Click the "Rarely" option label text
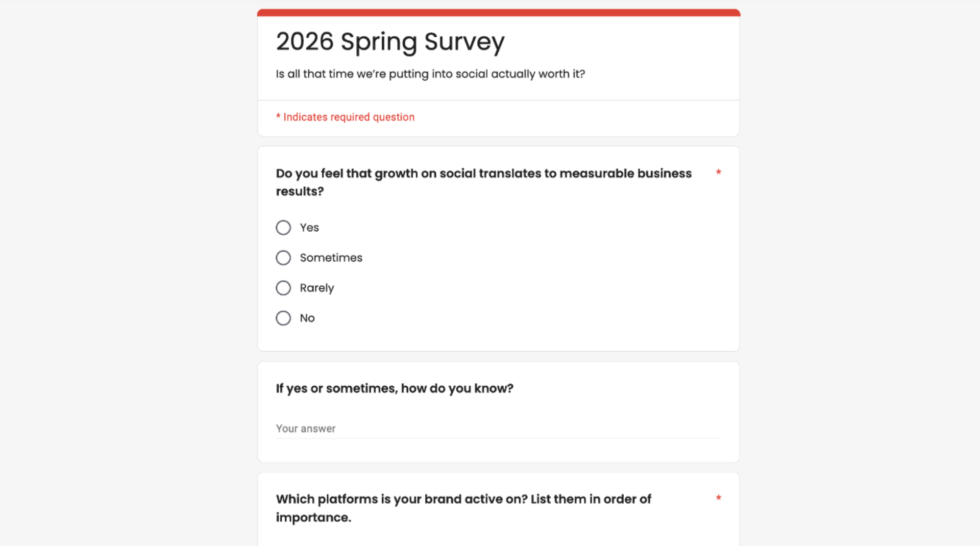Viewport: 980px width, 546px height. (x=317, y=288)
